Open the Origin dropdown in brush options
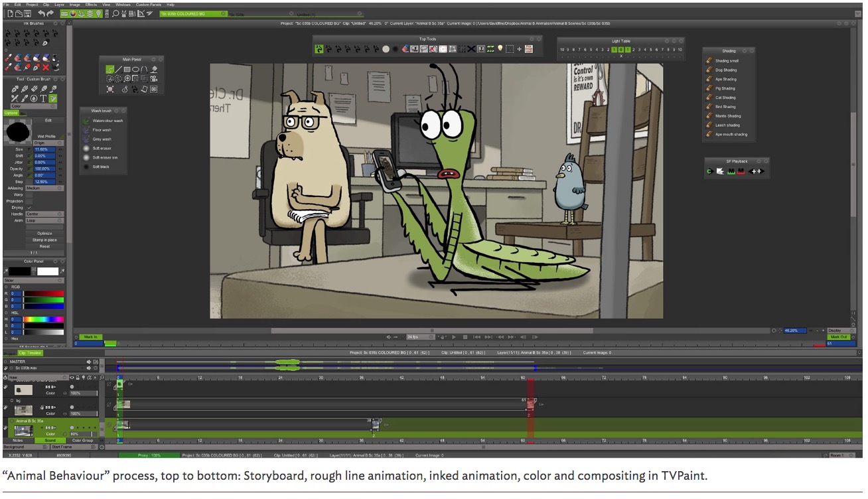 48,143
